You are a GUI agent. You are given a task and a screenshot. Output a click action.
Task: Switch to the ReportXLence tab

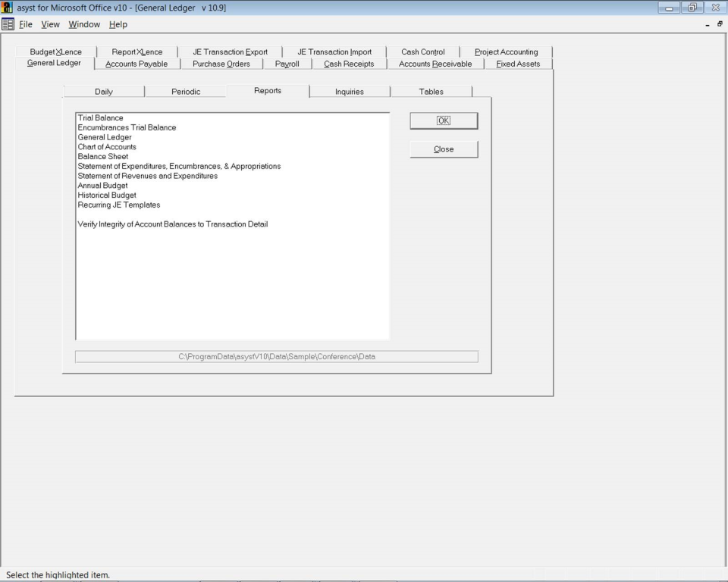[137, 52]
